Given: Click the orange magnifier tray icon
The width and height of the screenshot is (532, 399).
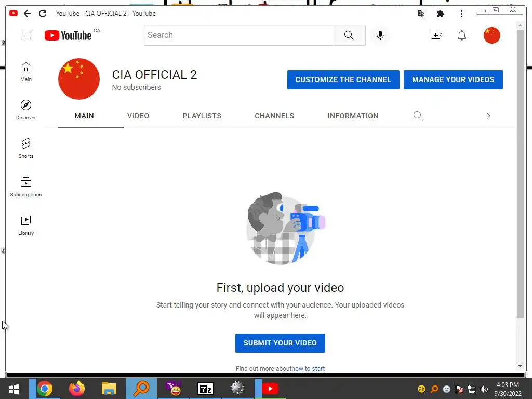Looking at the screenshot, I should coord(434,389).
